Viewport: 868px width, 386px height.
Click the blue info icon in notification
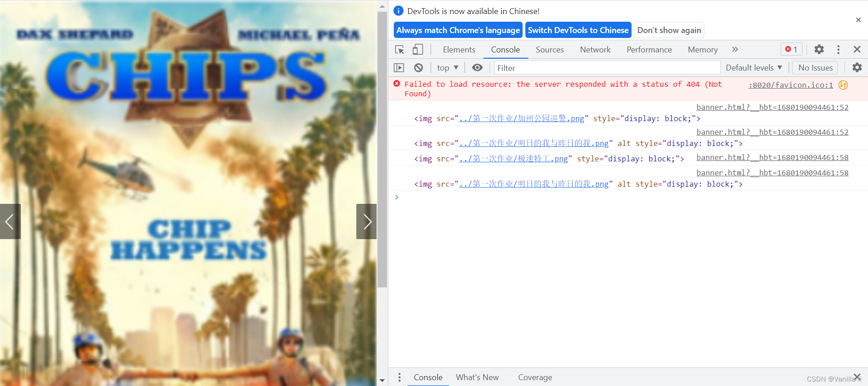[398, 11]
